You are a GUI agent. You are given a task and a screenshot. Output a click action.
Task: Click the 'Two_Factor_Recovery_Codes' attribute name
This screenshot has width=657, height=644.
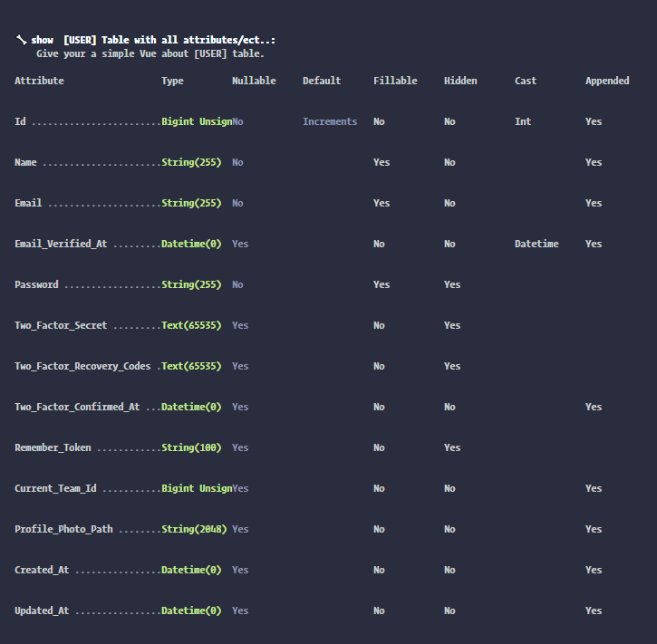pyautogui.click(x=82, y=366)
